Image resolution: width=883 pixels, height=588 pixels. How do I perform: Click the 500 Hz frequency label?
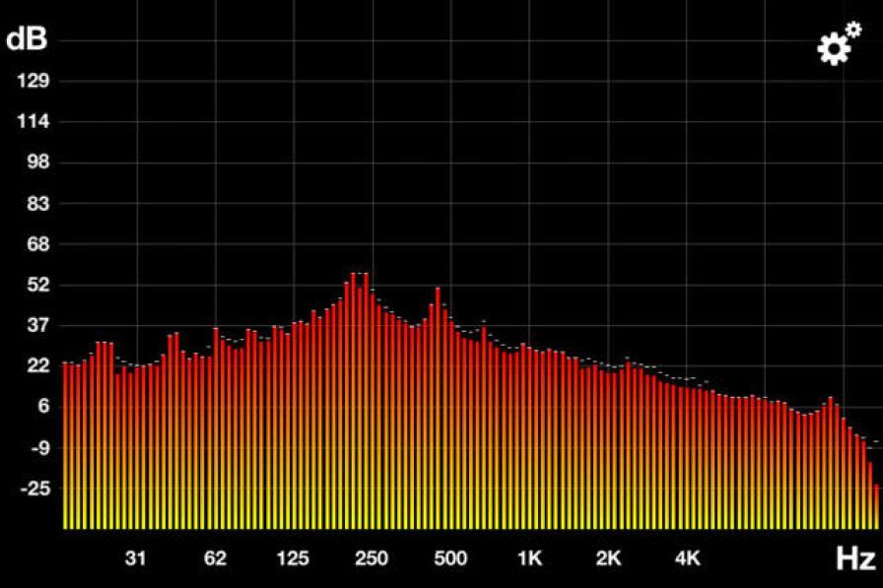pyautogui.click(x=450, y=558)
